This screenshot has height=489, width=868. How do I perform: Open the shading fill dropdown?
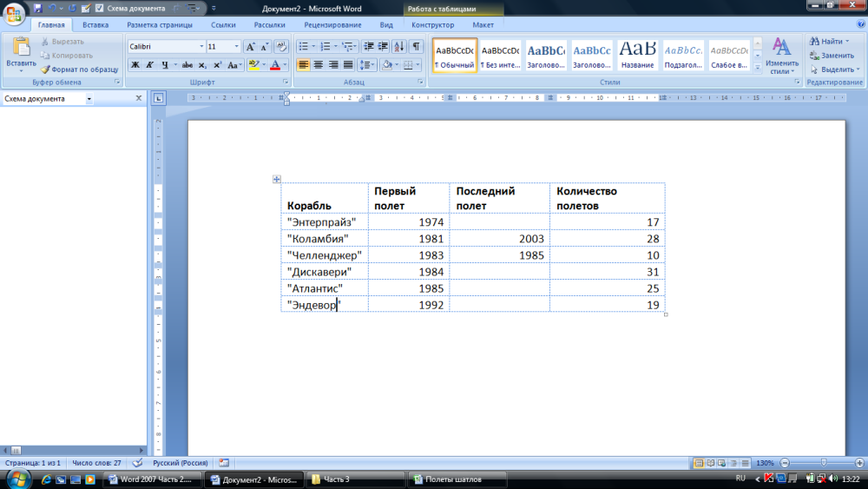coord(397,65)
